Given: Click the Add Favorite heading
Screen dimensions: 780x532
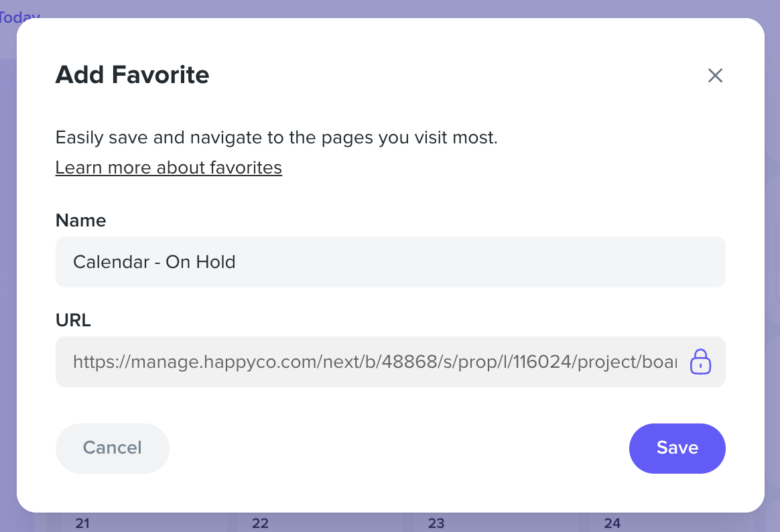Looking at the screenshot, I should click(132, 74).
